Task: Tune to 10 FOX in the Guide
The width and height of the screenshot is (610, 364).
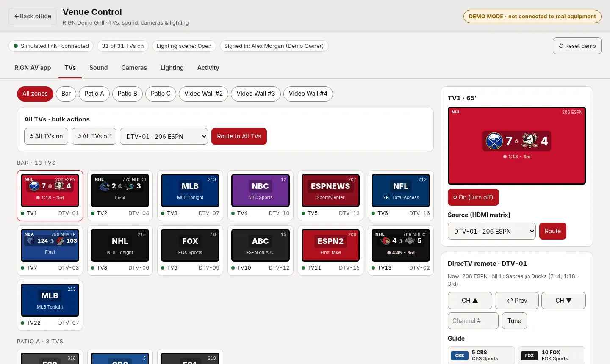Action: tap(551, 356)
